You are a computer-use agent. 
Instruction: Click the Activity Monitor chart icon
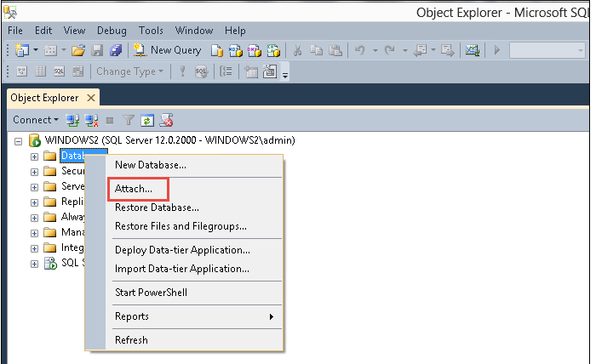coord(473,50)
